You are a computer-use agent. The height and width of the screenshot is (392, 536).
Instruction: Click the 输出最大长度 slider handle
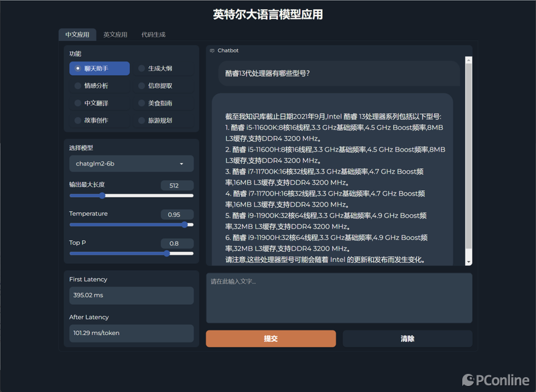pos(103,196)
